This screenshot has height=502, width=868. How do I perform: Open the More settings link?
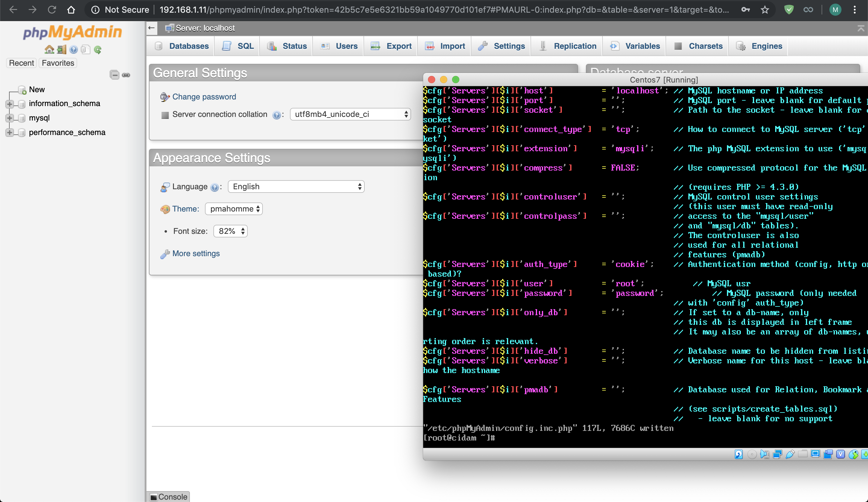point(196,253)
